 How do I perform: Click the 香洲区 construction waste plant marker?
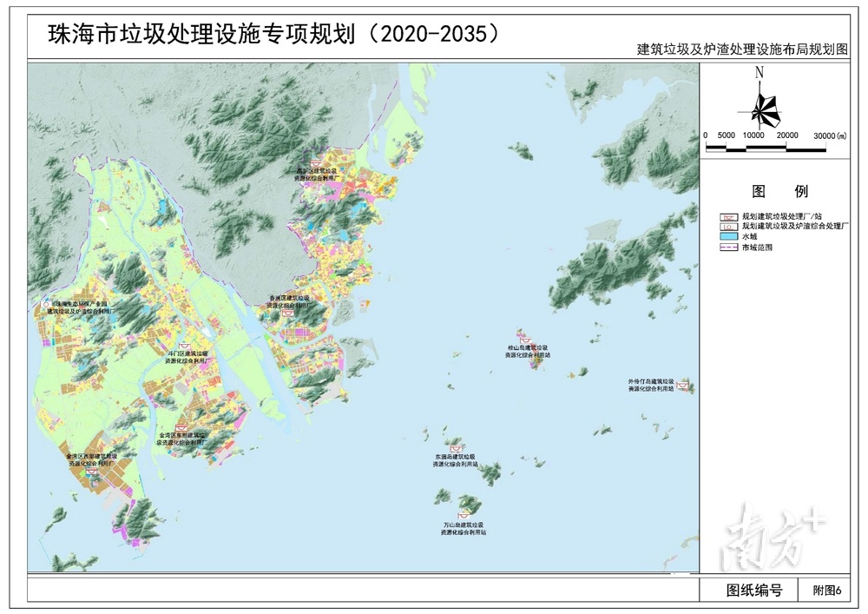[x=287, y=313]
